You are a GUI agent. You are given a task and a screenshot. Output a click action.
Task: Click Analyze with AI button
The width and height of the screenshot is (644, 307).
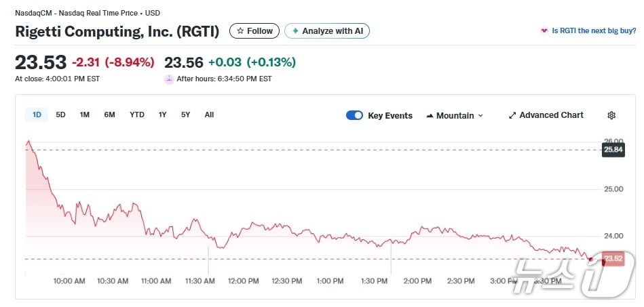coord(327,31)
